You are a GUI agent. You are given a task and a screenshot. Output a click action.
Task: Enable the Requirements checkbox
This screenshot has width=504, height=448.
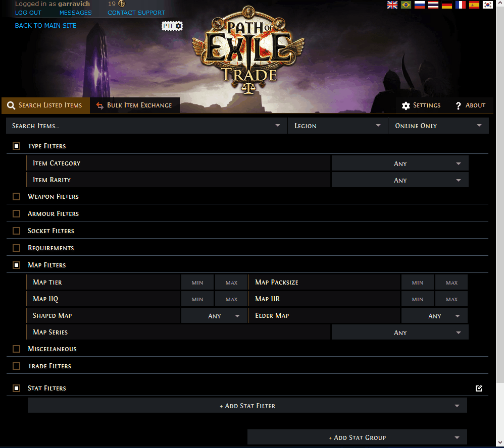(x=16, y=248)
